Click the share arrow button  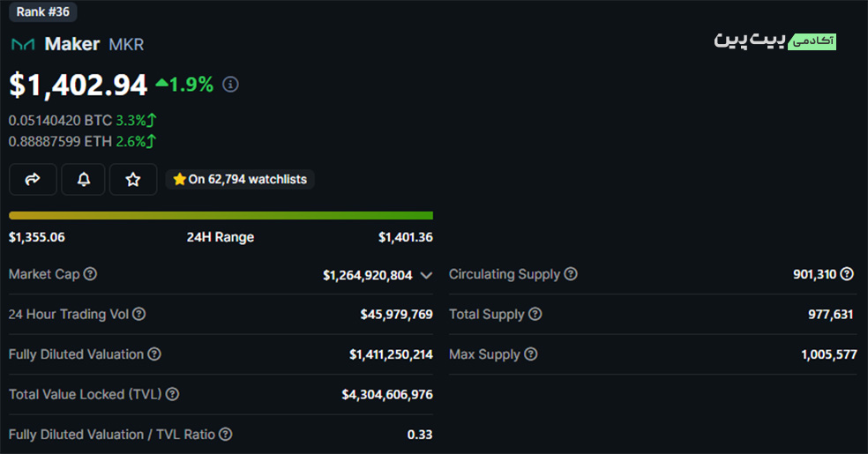33,179
